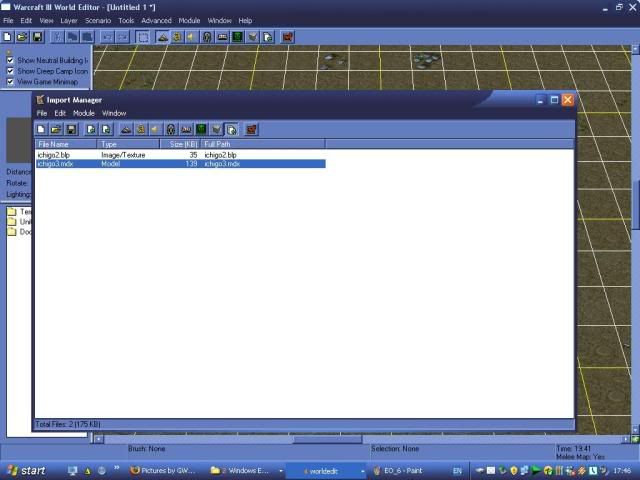The width and height of the screenshot is (640, 480).
Task: Expand worldedit taskbar group dropdown arrow
Action: pyautogui.click(x=362, y=471)
